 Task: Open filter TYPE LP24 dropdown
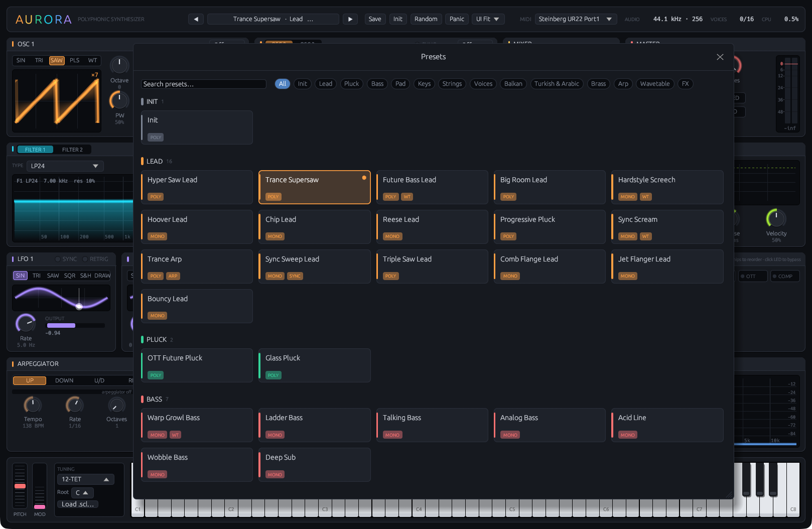[65, 166]
